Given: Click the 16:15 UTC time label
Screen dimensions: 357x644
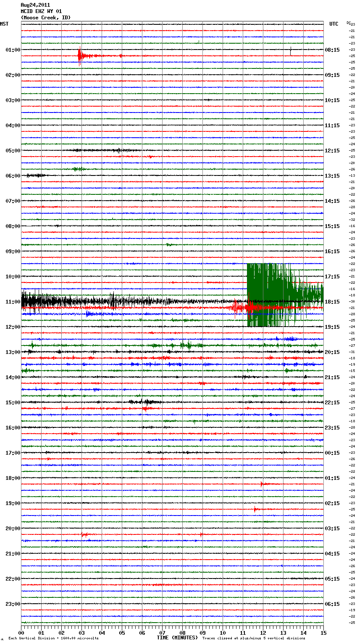Looking at the screenshot, I should [x=332, y=251].
